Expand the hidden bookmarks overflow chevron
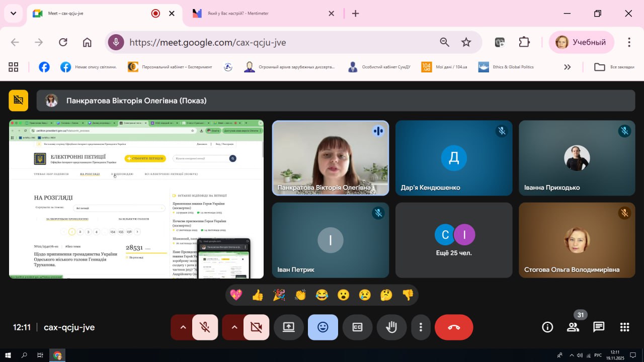The image size is (644, 362). (x=568, y=67)
